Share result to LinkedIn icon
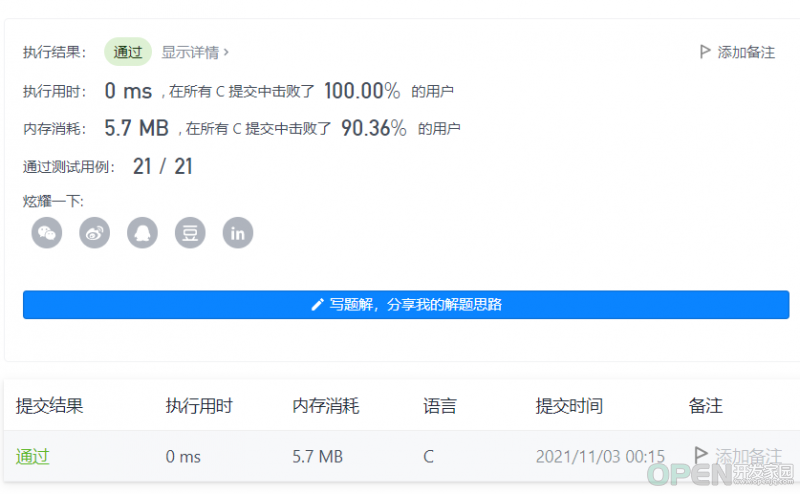This screenshot has width=800, height=494. (238, 233)
